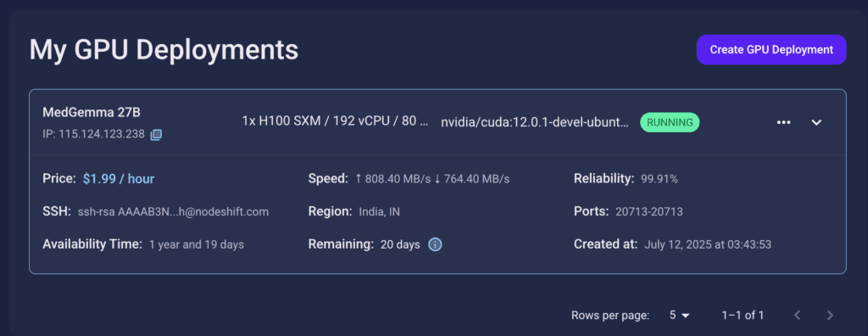Click the $1.99 / hour price link
The image size is (868, 336).
tap(119, 179)
